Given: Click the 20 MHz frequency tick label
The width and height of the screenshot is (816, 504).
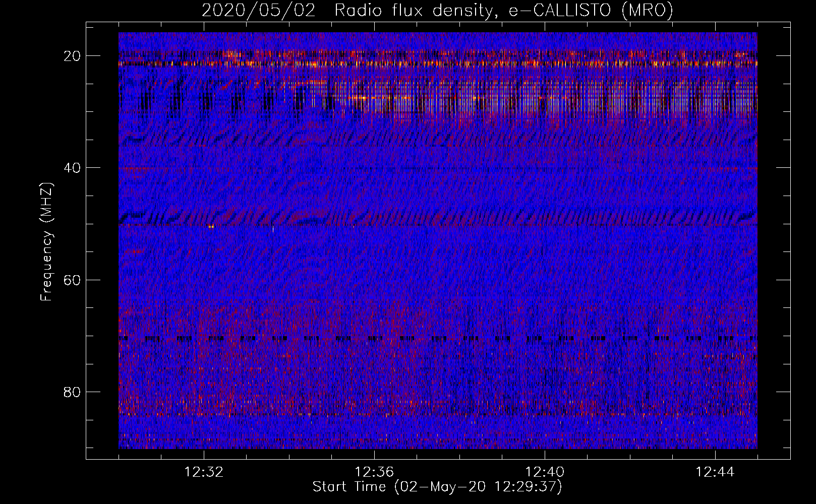Looking at the screenshot, I should [72, 55].
